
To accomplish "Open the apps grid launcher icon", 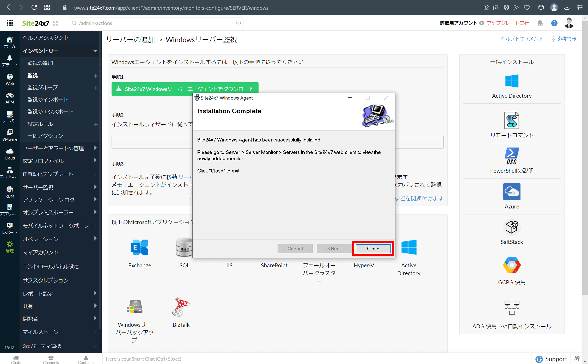I will click(x=10, y=23).
